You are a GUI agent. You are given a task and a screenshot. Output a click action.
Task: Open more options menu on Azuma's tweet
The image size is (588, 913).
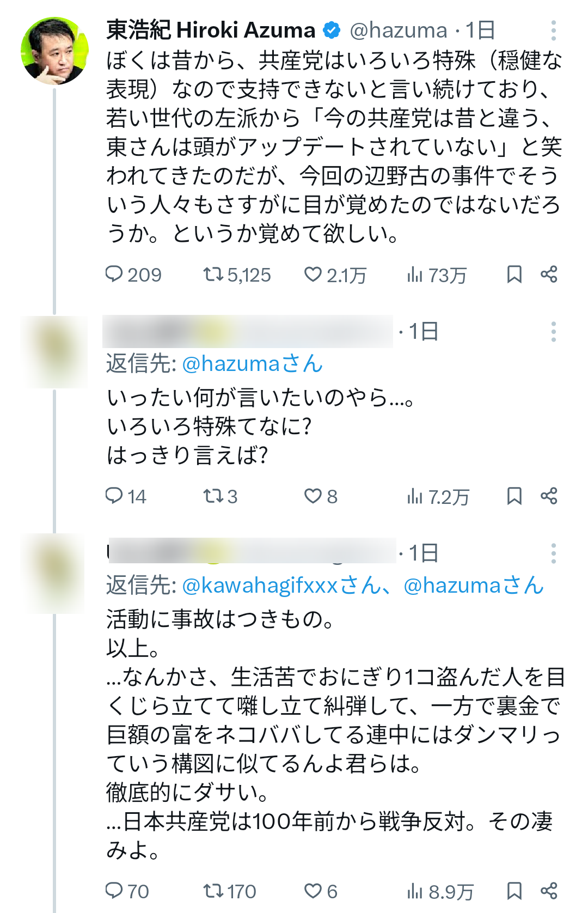coord(553,31)
